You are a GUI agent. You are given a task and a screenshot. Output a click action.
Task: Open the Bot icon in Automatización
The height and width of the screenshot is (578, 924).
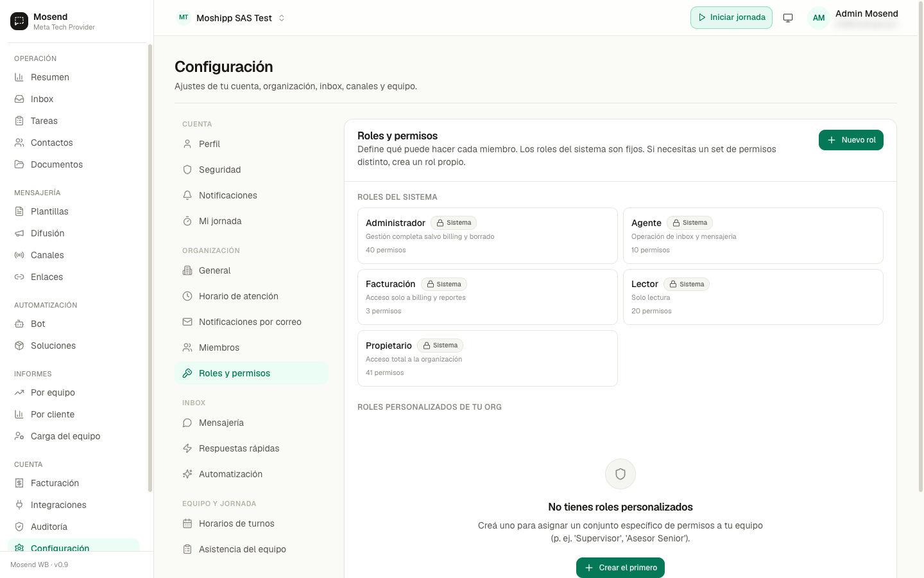(19, 324)
